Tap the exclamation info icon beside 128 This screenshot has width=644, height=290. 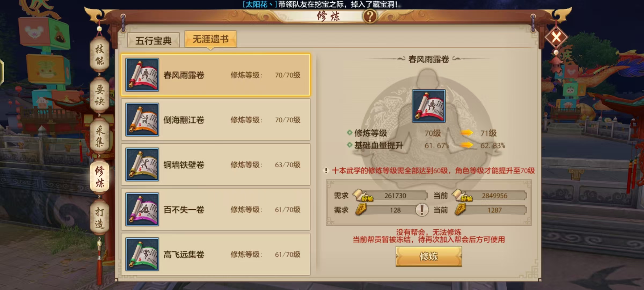click(422, 210)
